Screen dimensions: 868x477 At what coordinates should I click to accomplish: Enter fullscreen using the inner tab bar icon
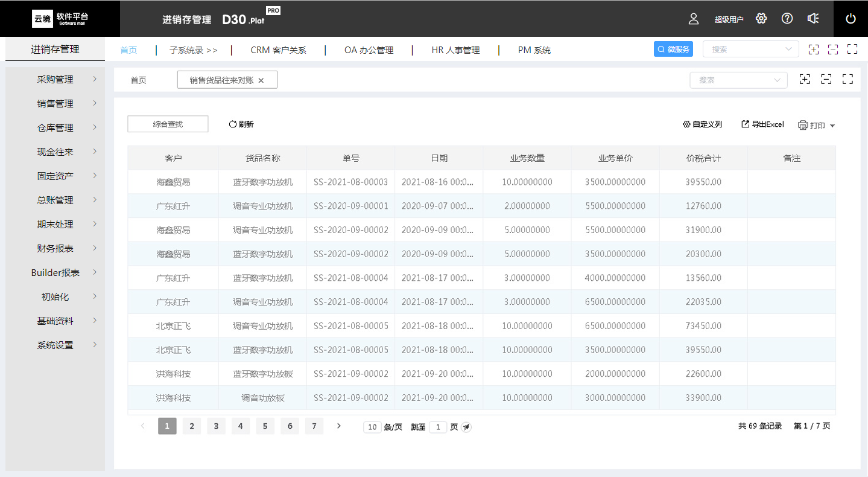847,79
